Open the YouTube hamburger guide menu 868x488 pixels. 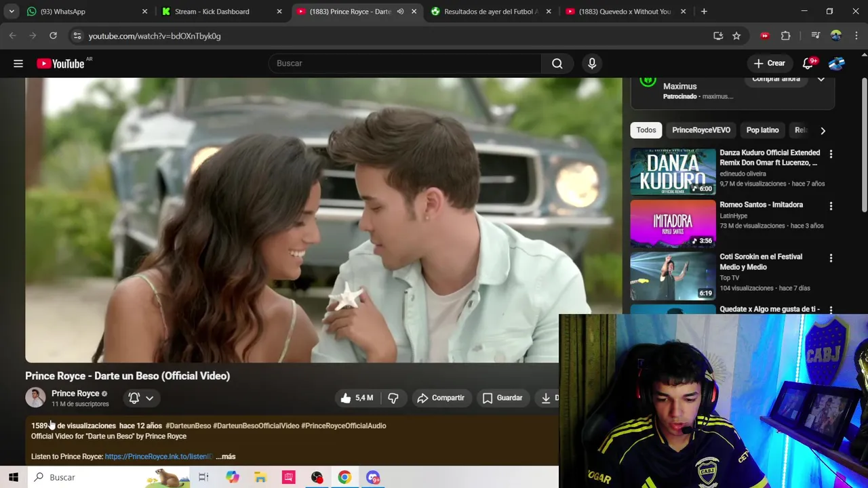[18, 64]
